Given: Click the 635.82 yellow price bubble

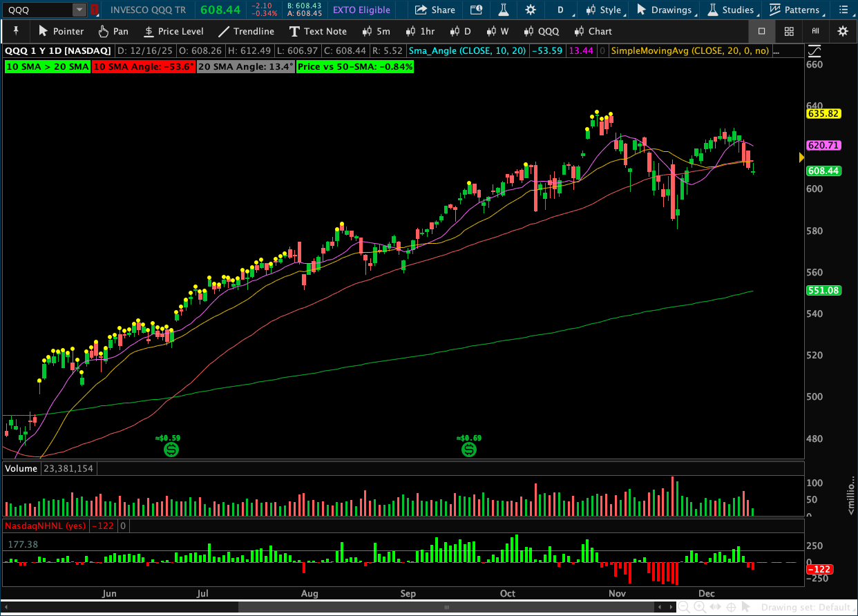Looking at the screenshot, I should coord(823,113).
